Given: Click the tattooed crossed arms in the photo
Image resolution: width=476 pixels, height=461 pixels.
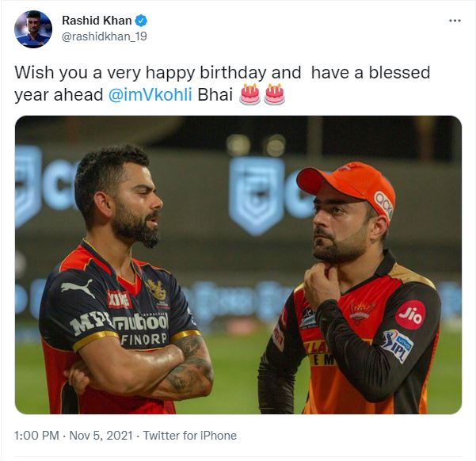Looking at the screenshot, I should click(143, 371).
